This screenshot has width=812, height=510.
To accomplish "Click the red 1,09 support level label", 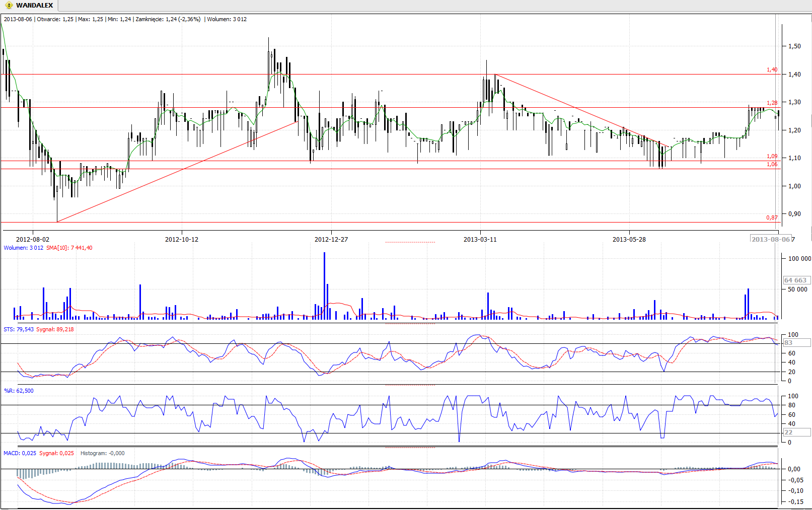I will click(772, 156).
